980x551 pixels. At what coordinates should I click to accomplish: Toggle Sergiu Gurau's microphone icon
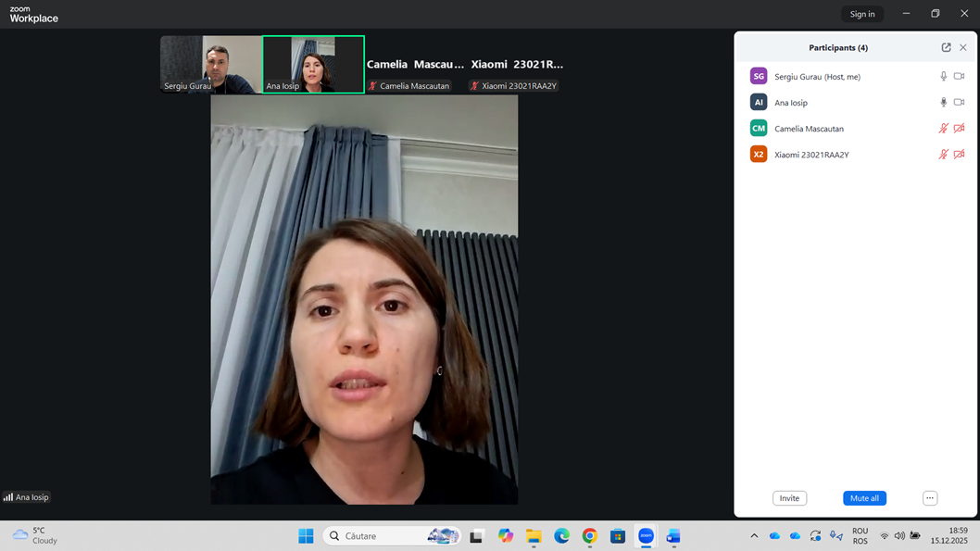click(943, 77)
